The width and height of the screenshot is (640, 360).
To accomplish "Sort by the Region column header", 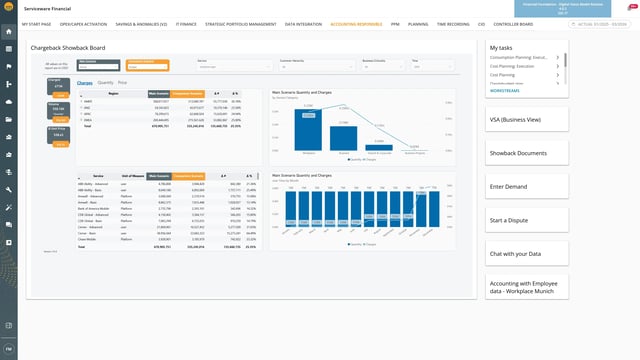I will tap(113, 93).
